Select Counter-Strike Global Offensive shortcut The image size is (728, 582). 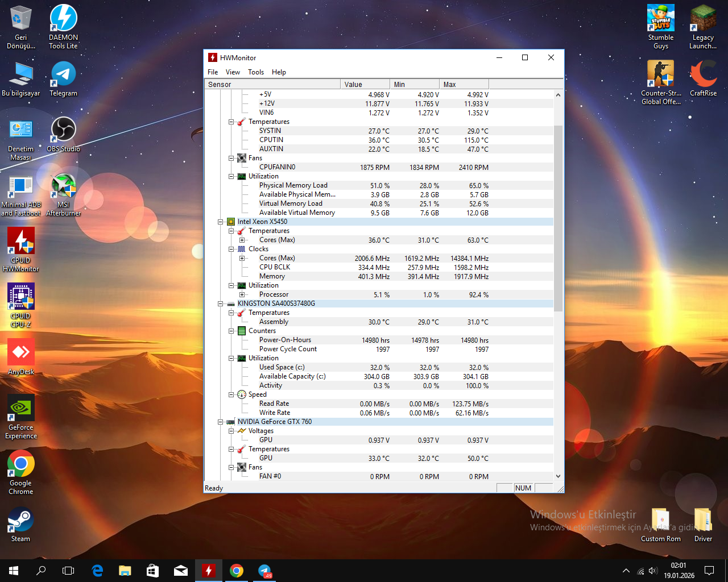pyautogui.click(x=660, y=83)
